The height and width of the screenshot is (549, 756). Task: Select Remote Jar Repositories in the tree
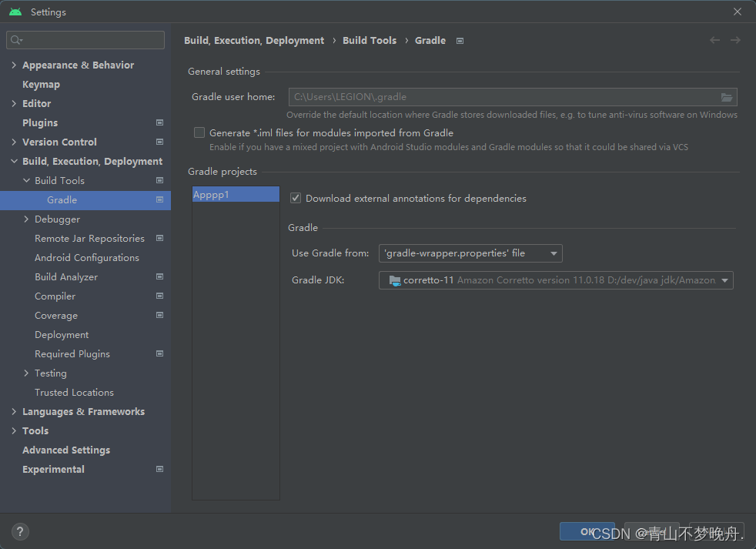[89, 239]
